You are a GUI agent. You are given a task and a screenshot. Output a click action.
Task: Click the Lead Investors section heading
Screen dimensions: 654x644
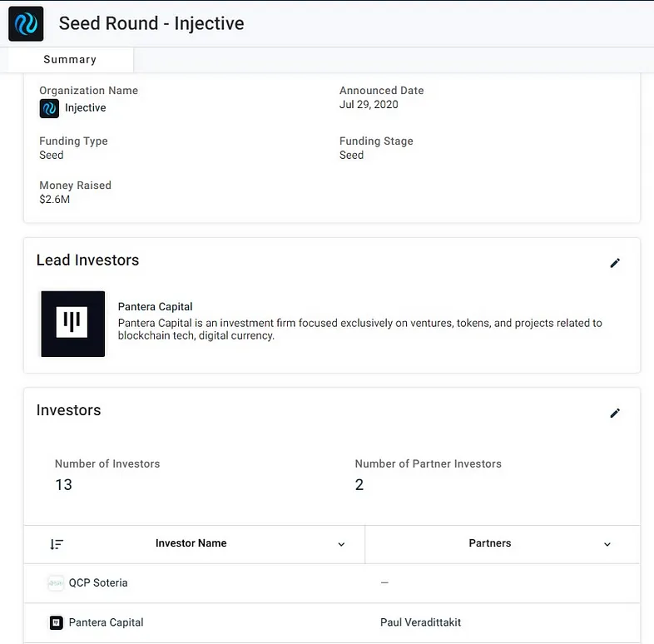coord(87,260)
